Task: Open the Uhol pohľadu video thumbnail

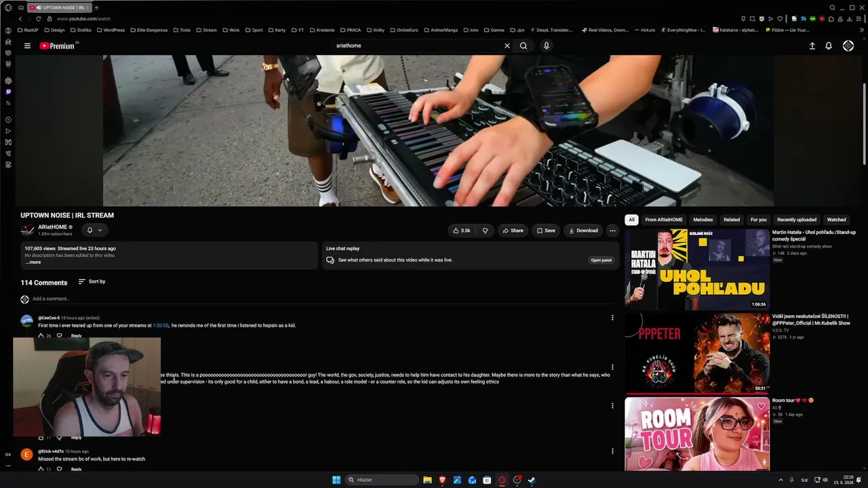Action: coord(697,270)
